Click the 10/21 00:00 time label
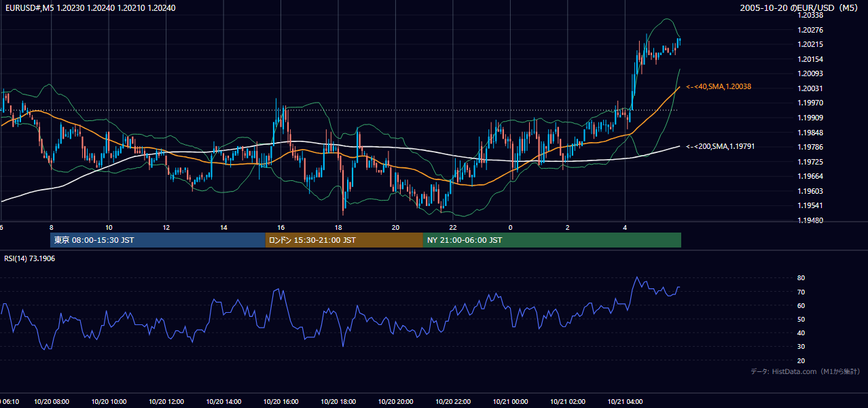868x408 pixels. pos(511,401)
